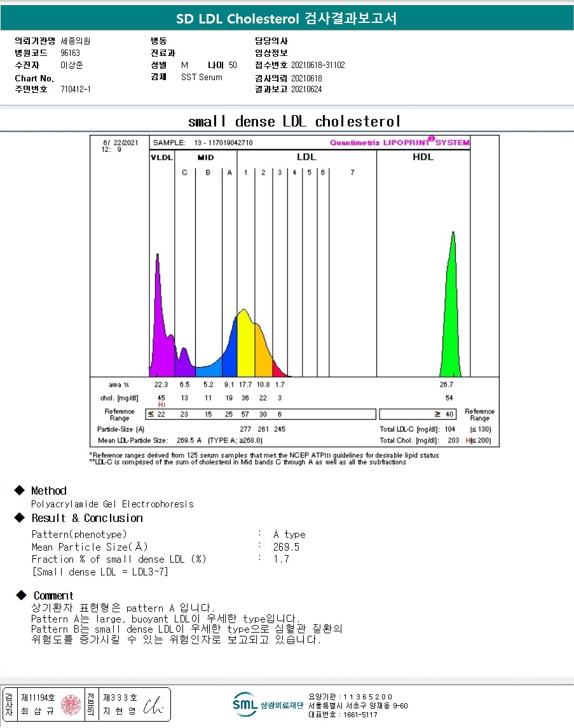Select the LDL column header
Screen dimensions: 574x728
pos(306,157)
